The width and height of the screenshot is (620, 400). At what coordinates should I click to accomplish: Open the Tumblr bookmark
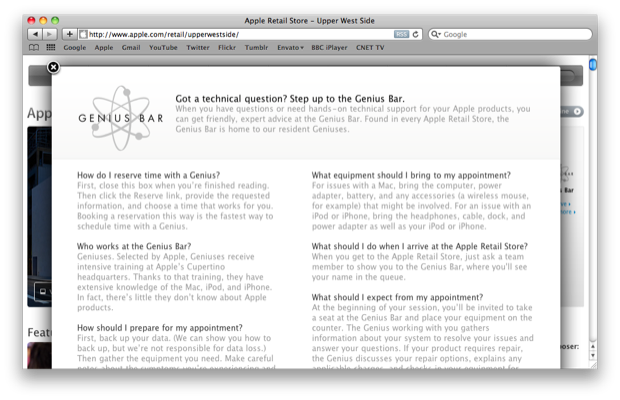click(256, 47)
